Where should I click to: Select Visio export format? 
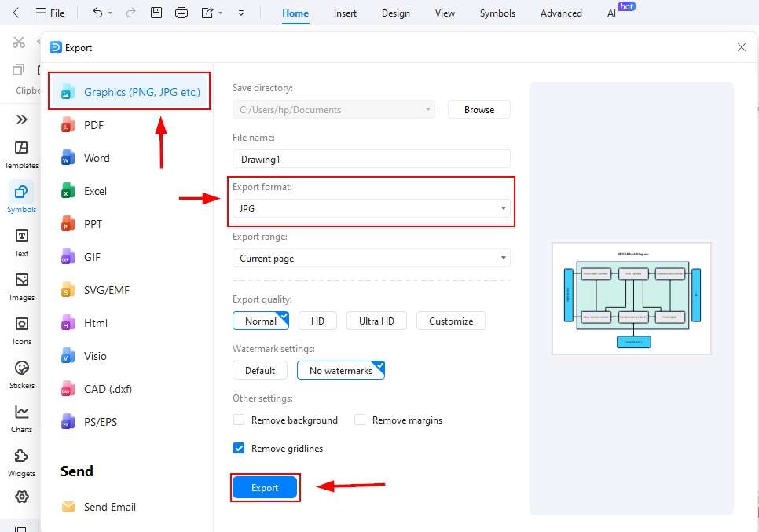[95, 355]
